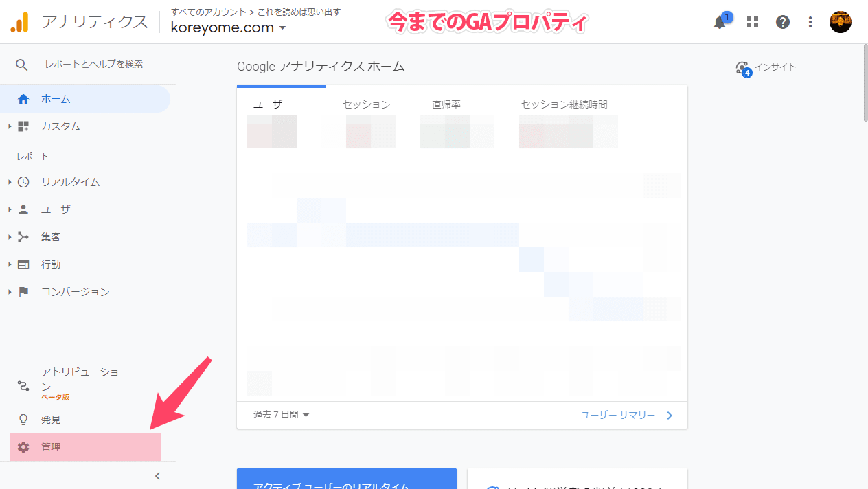This screenshot has width=868, height=489.
Task: Expand the ユーザー reports arrow in sidebar
Action: tap(10, 209)
